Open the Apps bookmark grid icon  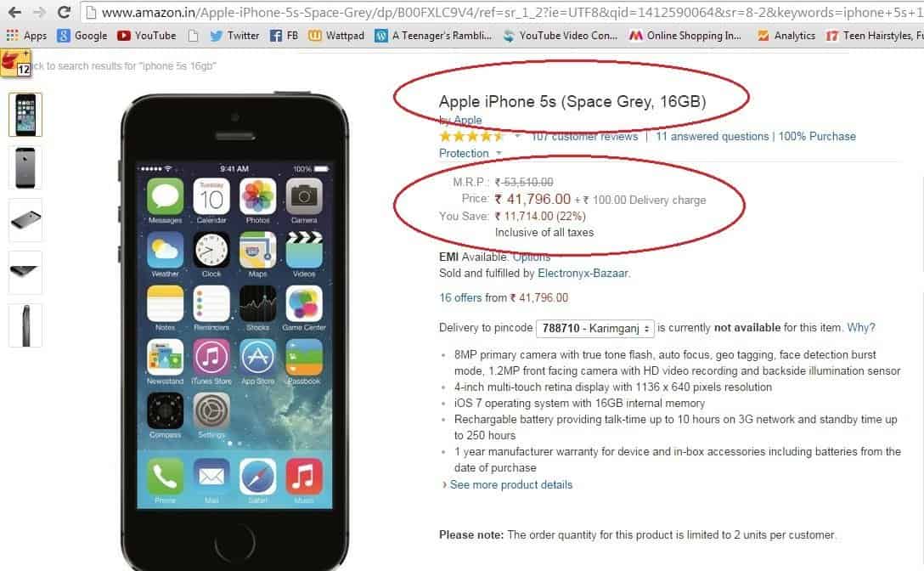12,36
